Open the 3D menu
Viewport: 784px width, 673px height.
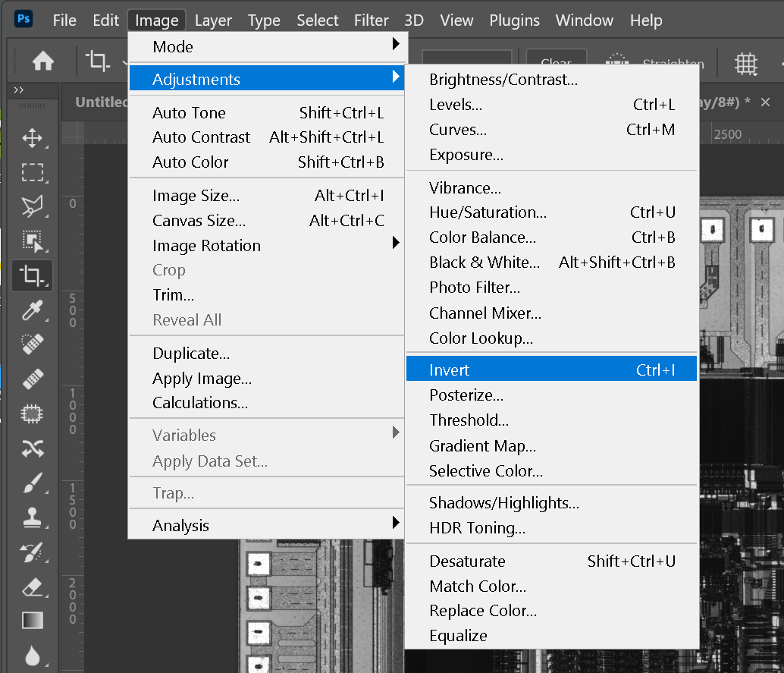click(414, 20)
